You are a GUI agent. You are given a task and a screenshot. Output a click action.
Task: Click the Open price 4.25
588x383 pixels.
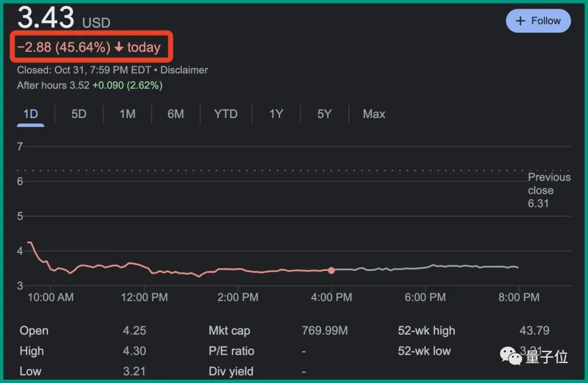[x=134, y=331]
